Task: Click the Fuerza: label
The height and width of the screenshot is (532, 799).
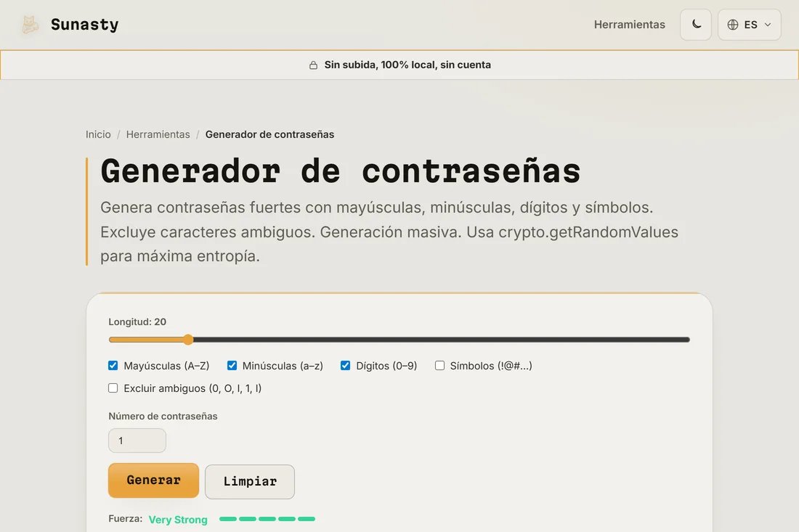Action: pyautogui.click(x=126, y=519)
